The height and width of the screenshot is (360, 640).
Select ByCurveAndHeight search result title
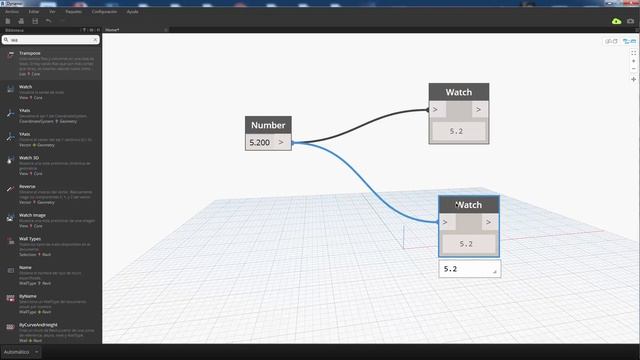pos(38,325)
